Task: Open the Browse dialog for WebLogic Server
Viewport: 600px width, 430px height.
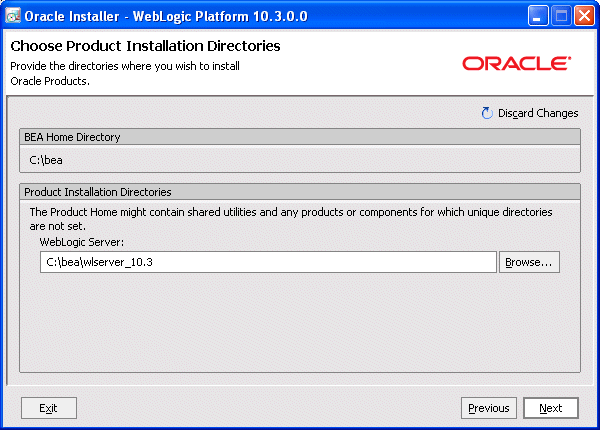Action: coord(529,262)
